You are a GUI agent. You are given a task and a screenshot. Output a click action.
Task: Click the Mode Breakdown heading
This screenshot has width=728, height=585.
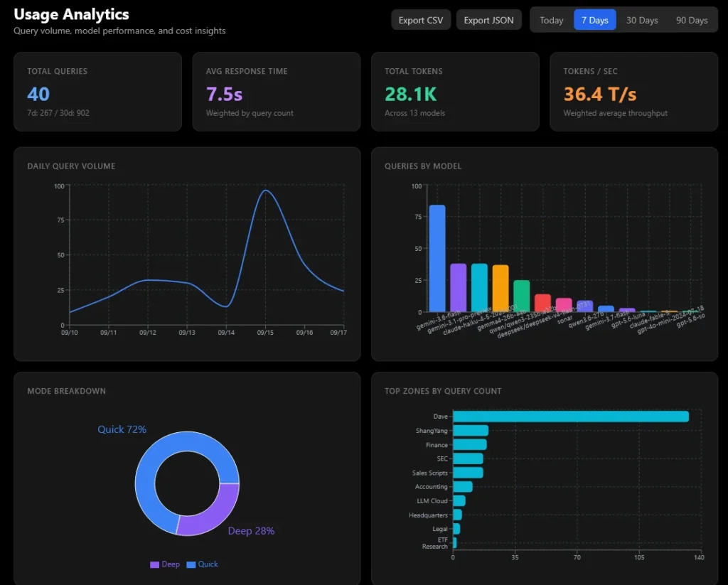[66, 391]
